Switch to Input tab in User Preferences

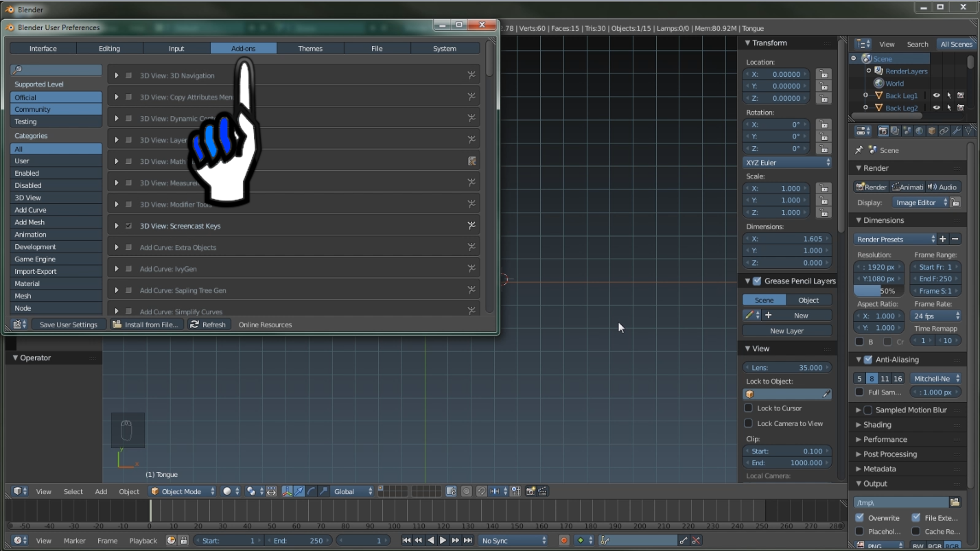176,48
